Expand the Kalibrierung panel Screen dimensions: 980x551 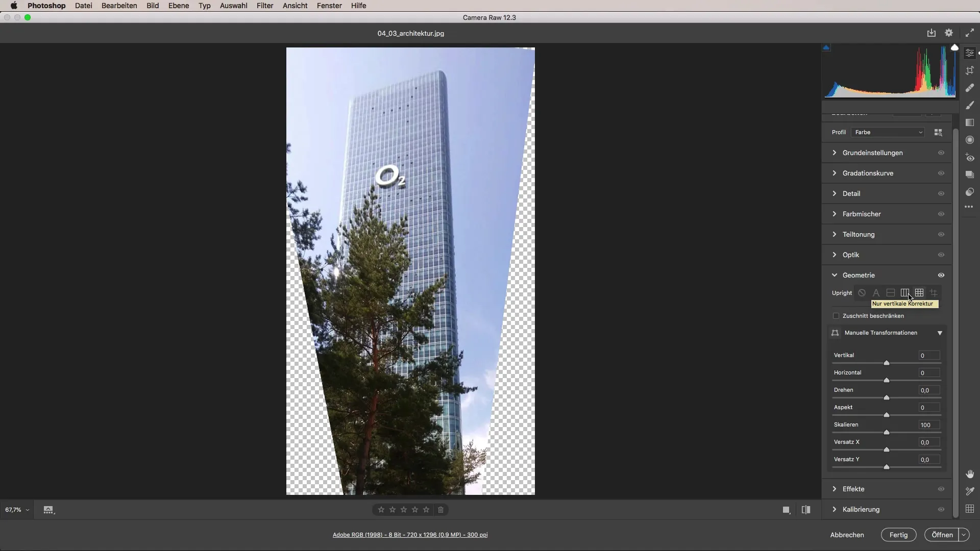point(835,509)
